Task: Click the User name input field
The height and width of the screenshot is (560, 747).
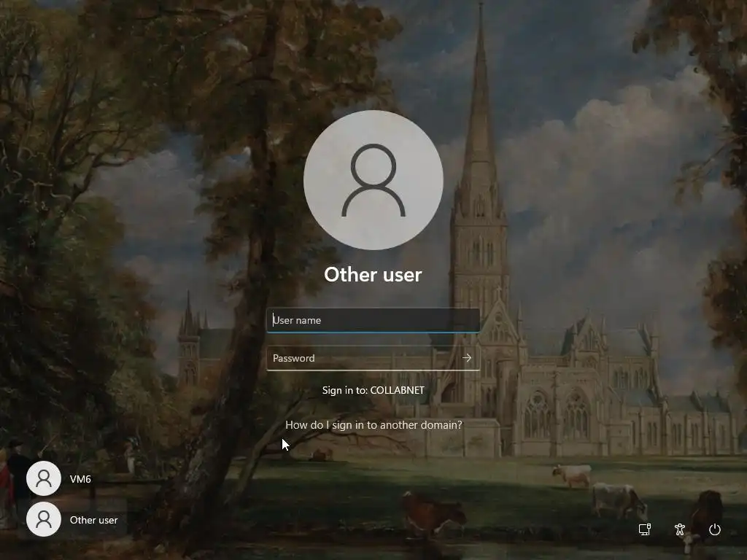Action: [373, 320]
